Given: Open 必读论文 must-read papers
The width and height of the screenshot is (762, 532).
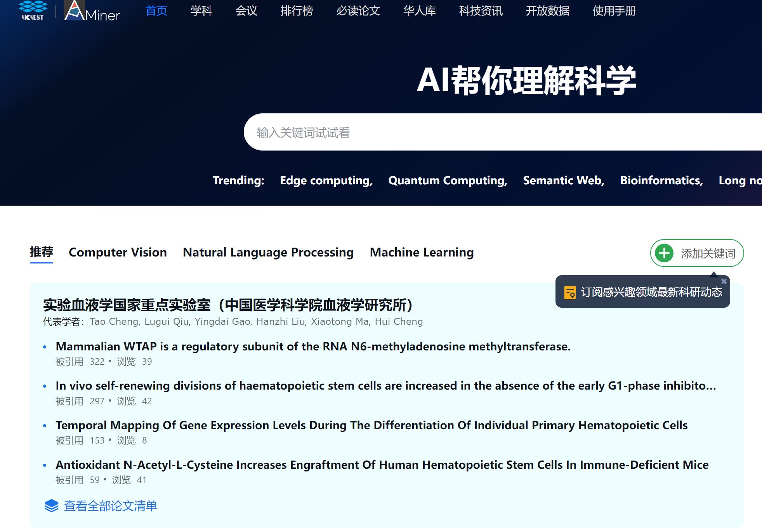Looking at the screenshot, I should [x=358, y=11].
